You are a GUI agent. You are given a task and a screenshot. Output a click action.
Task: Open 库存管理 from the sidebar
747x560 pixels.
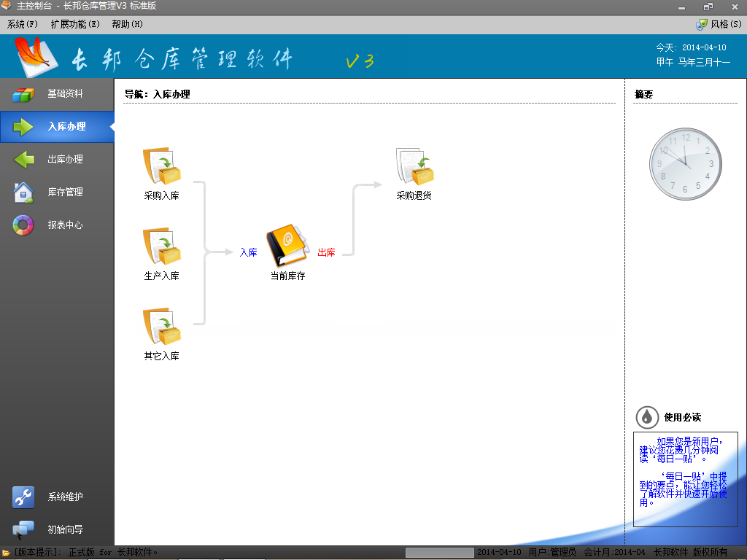click(x=57, y=192)
